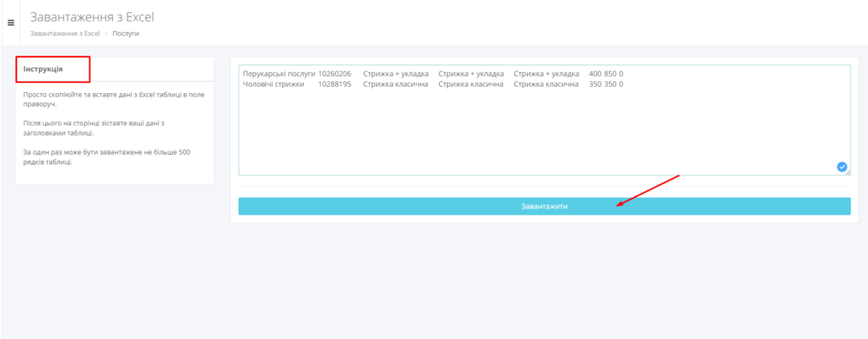The width and height of the screenshot is (868, 339).
Task: Click the 'Завантажити' upload button
Action: (544, 206)
